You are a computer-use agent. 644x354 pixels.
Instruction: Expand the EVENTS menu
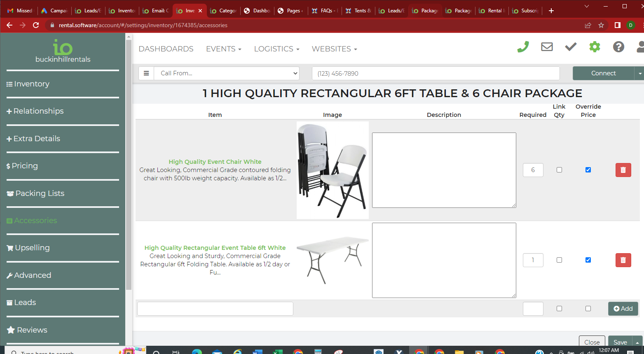pos(223,49)
